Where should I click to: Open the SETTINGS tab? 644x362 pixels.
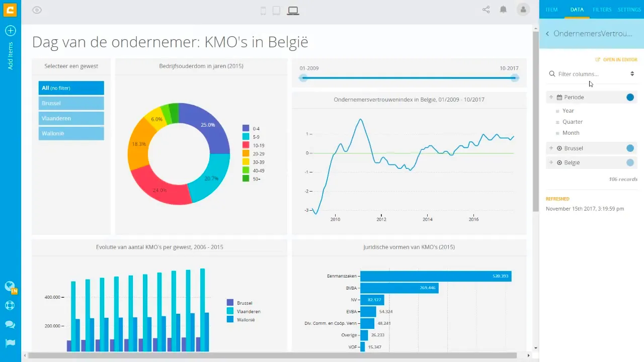[629, 10]
